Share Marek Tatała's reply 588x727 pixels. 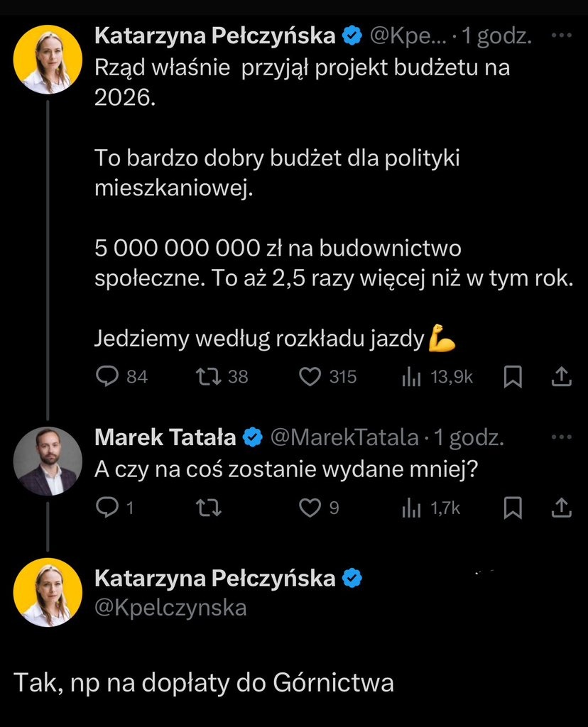click(x=561, y=507)
